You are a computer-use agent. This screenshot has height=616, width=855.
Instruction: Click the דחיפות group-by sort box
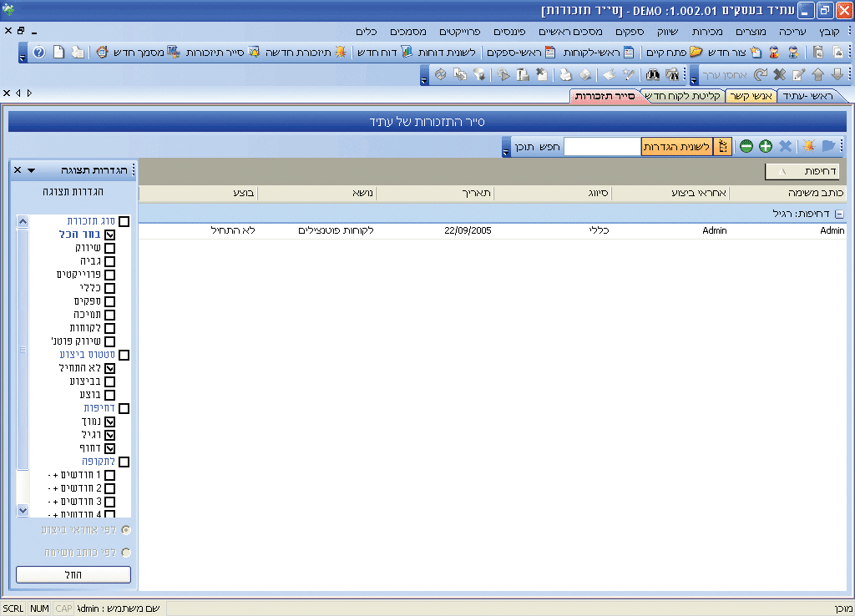pos(802,172)
